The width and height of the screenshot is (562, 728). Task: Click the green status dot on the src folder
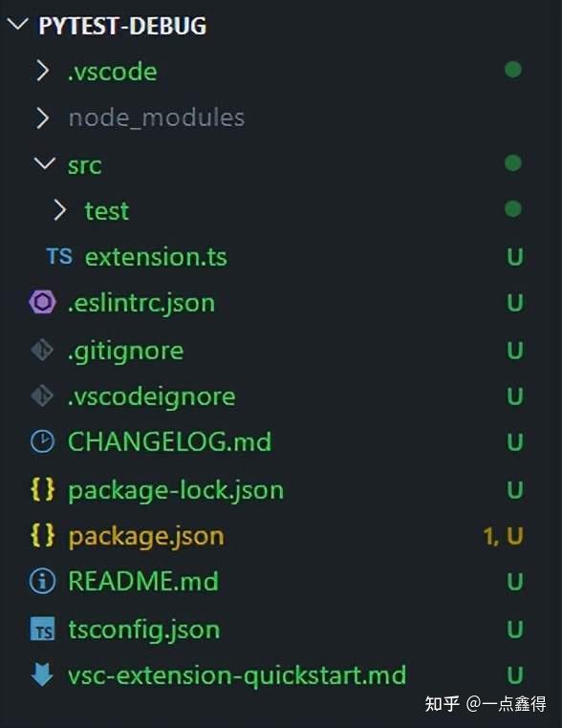pos(512,163)
